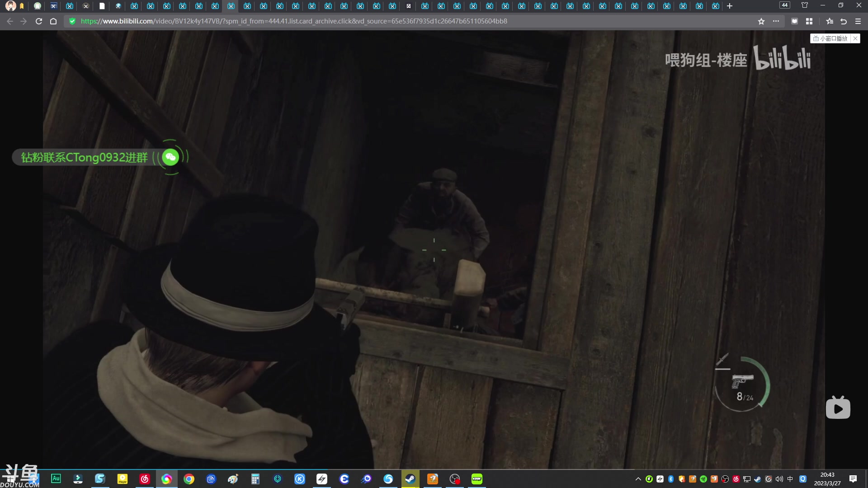Bookmark this page with the star icon

click(761, 21)
